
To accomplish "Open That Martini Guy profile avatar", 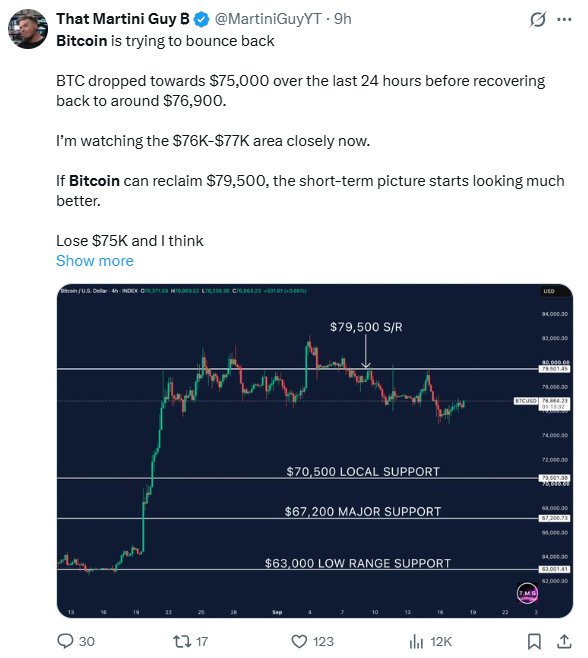I will pyautogui.click(x=28, y=29).
